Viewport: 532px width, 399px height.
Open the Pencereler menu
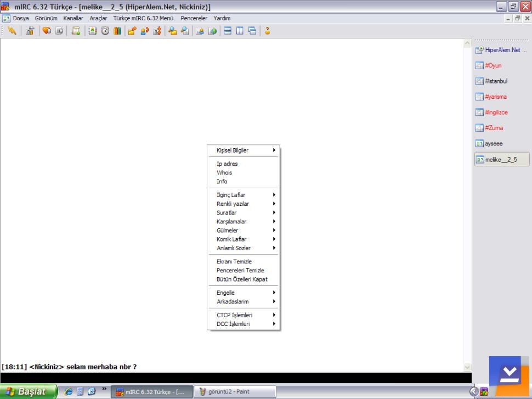(194, 18)
